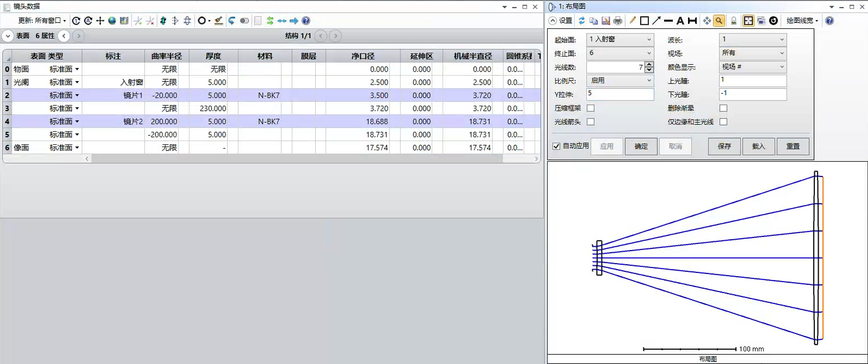Click the pan arrows icon in layout toolbar

707,20
